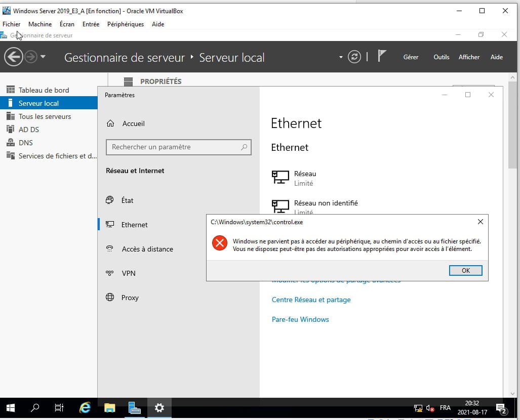The image size is (520, 420).
Task: Click the search magnifier in Paramètres
Action: coord(244,147)
